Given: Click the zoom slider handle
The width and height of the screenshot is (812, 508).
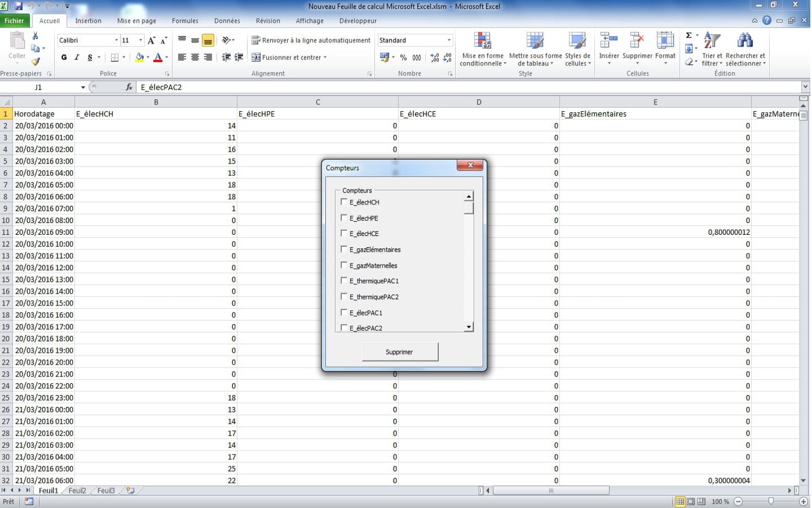Looking at the screenshot, I should click(x=771, y=501).
